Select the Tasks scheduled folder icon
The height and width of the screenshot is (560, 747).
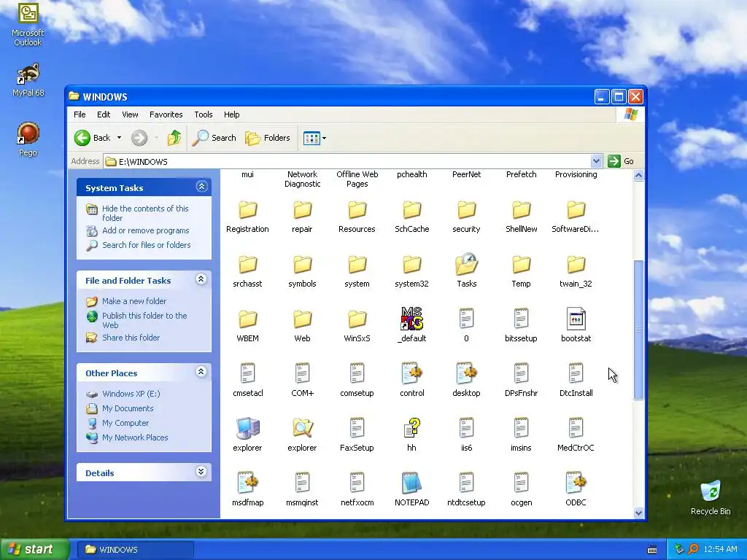466,264
